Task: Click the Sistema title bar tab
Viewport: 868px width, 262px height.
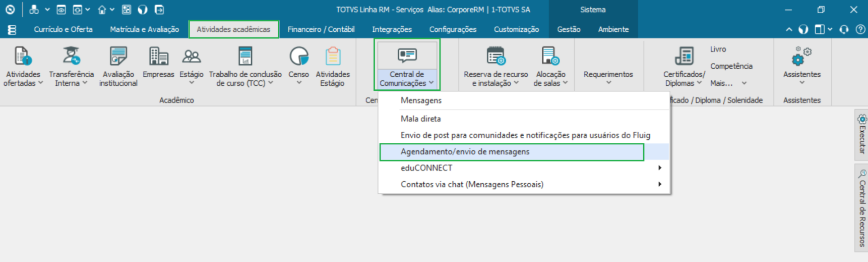Action: (593, 10)
